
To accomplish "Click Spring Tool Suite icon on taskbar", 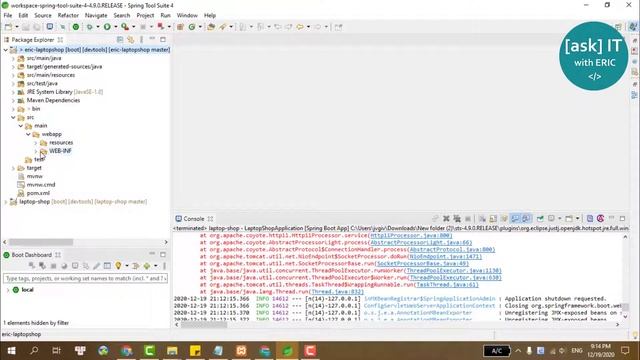I will pos(287,351).
